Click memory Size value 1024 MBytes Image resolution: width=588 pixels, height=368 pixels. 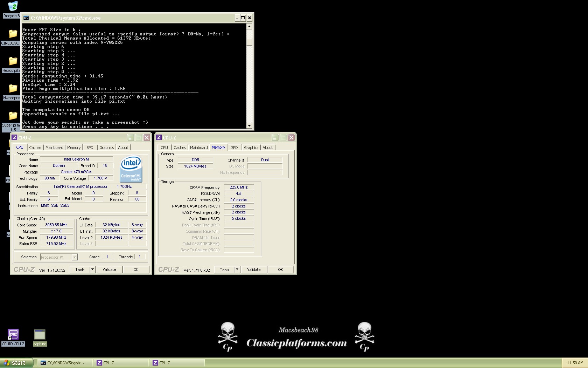pyautogui.click(x=195, y=166)
